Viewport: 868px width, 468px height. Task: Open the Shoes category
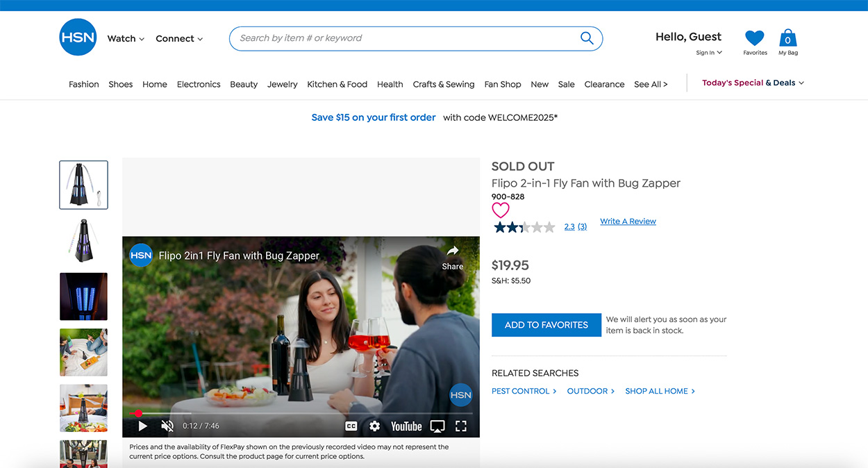click(120, 84)
